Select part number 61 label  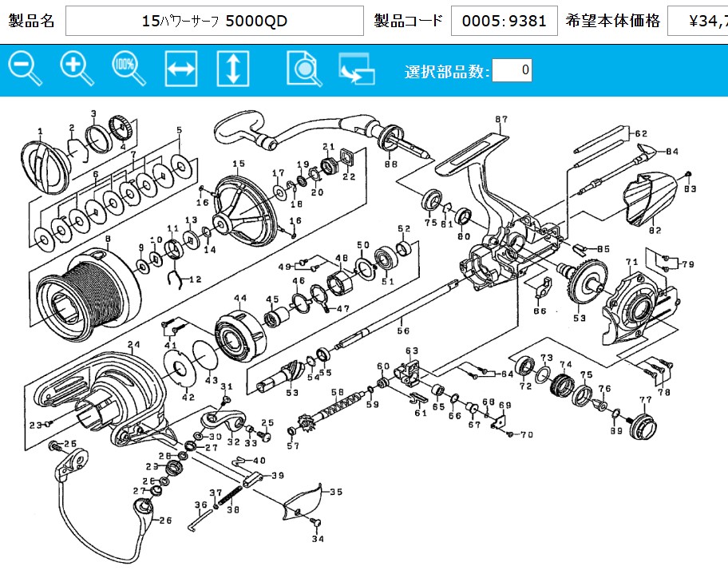click(x=421, y=414)
